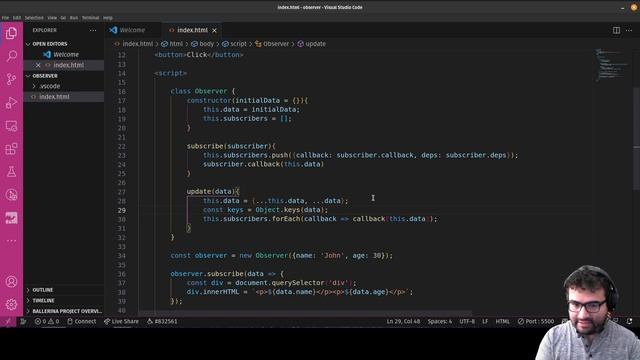Open the Manage gear icon
640x360 pixels.
(x=11, y=304)
